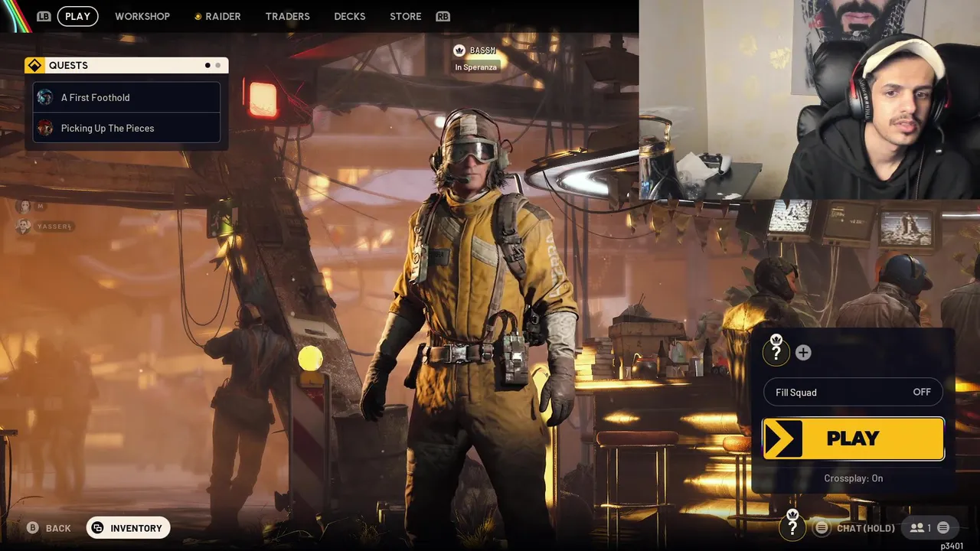This screenshot has height=551, width=980.
Task: Click the B BACK button
Action: (x=49, y=528)
